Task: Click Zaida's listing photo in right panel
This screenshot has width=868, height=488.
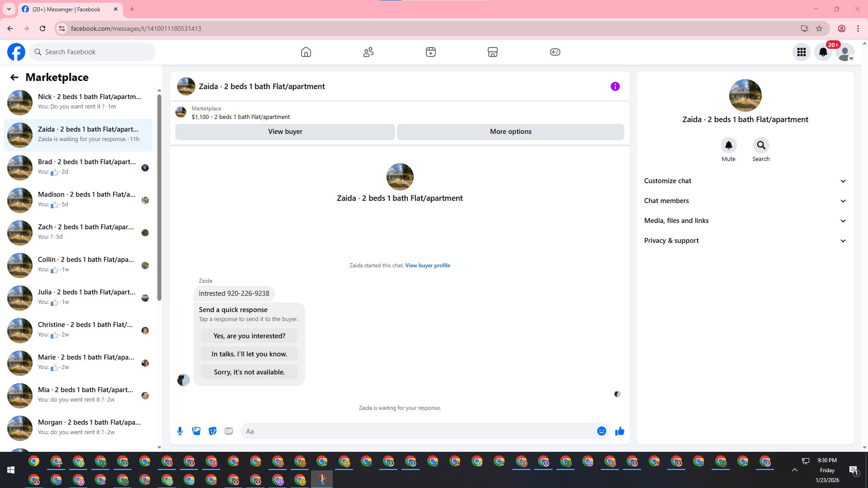Action: point(745,95)
